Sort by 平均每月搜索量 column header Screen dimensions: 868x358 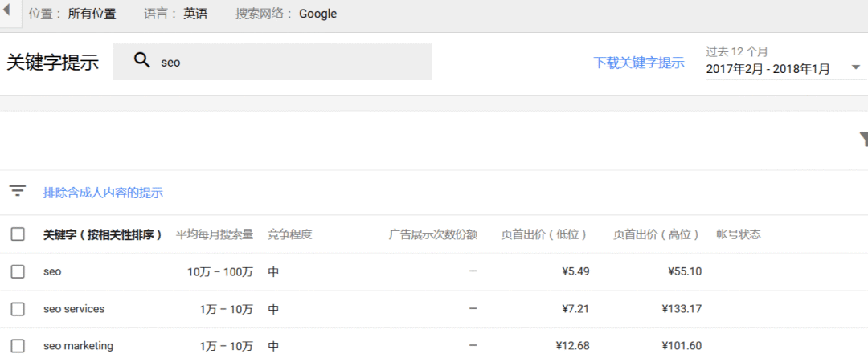click(x=215, y=234)
